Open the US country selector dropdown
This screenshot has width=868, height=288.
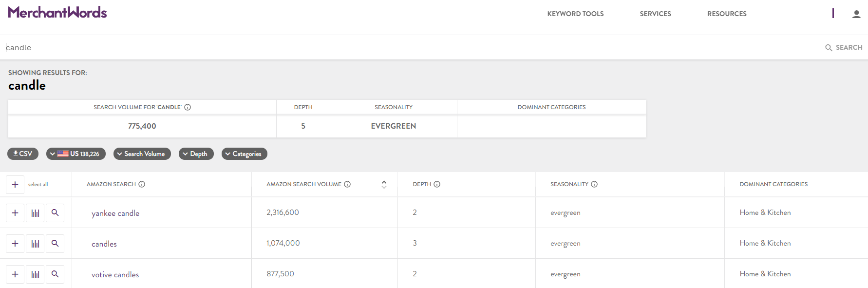tap(76, 154)
